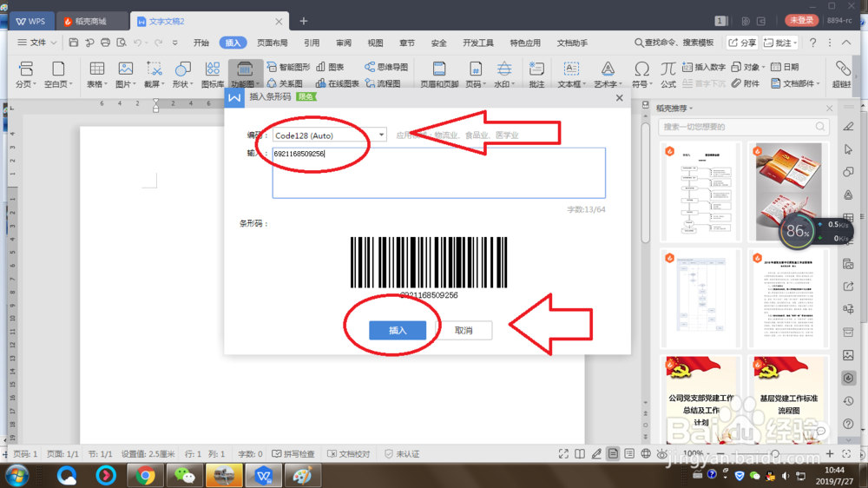Insert a 批注 comment from ribbon
This screenshot has height=488, width=868.
coord(536,74)
